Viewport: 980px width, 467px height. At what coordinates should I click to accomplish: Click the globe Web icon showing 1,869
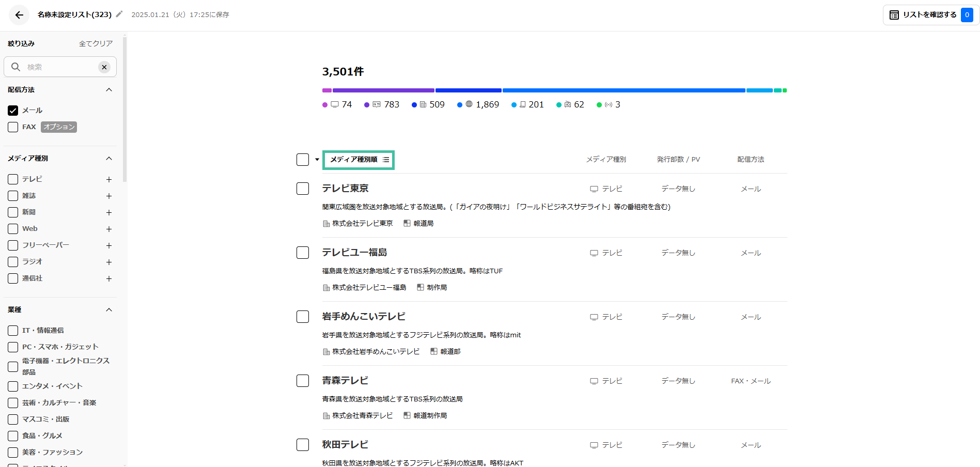[469, 104]
